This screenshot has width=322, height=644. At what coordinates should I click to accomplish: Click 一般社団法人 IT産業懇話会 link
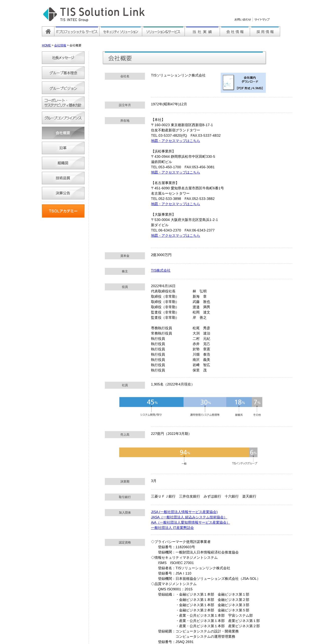click(172, 528)
